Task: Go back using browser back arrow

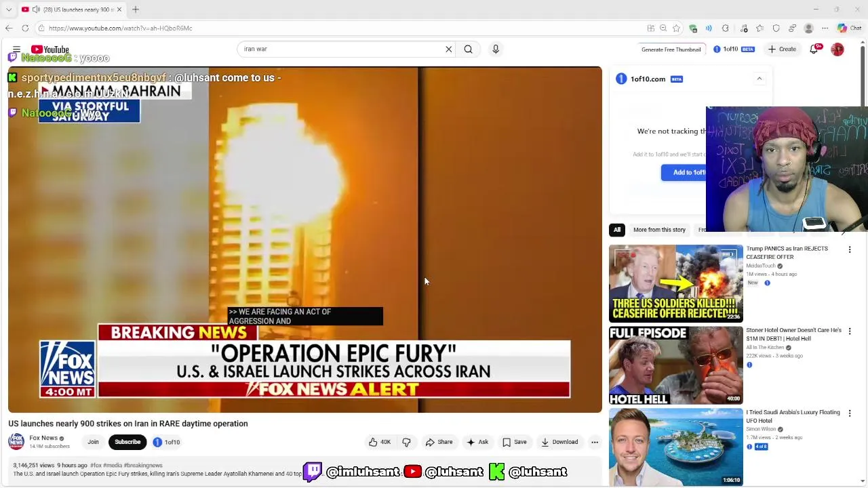Action: pos(9,28)
